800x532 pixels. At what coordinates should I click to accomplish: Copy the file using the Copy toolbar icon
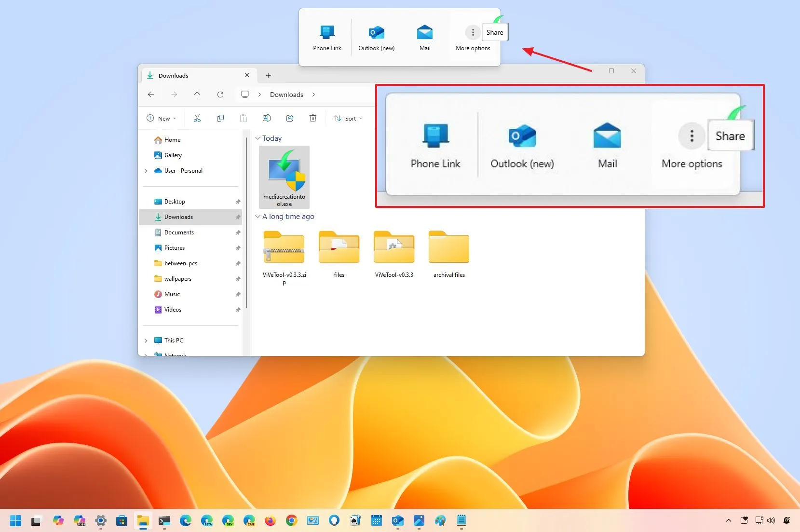220,118
